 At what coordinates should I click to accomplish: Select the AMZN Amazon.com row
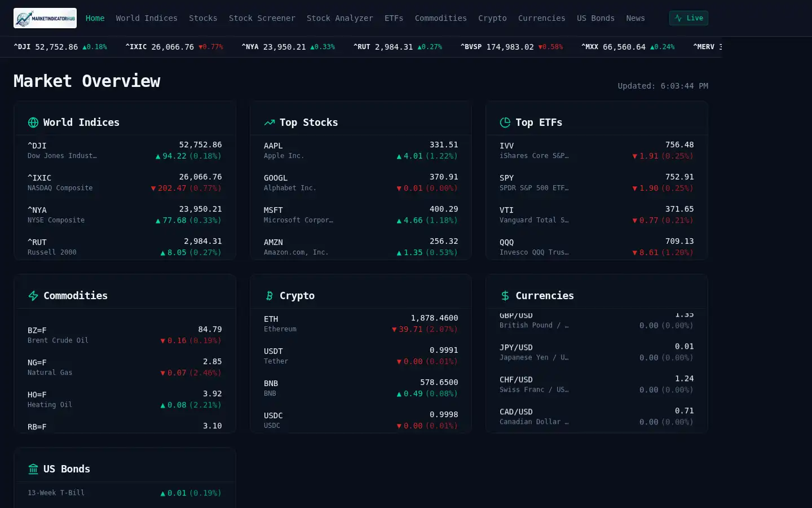[x=361, y=247]
